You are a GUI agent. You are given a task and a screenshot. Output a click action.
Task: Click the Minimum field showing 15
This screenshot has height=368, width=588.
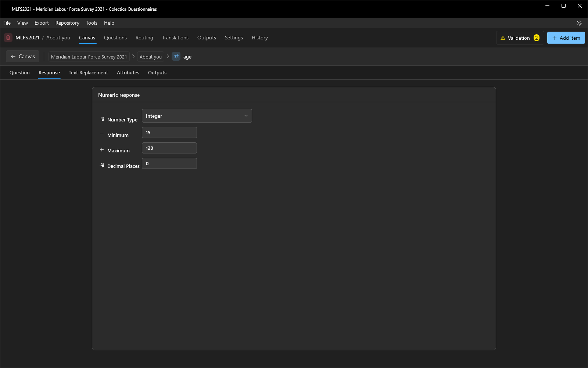tap(169, 132)
